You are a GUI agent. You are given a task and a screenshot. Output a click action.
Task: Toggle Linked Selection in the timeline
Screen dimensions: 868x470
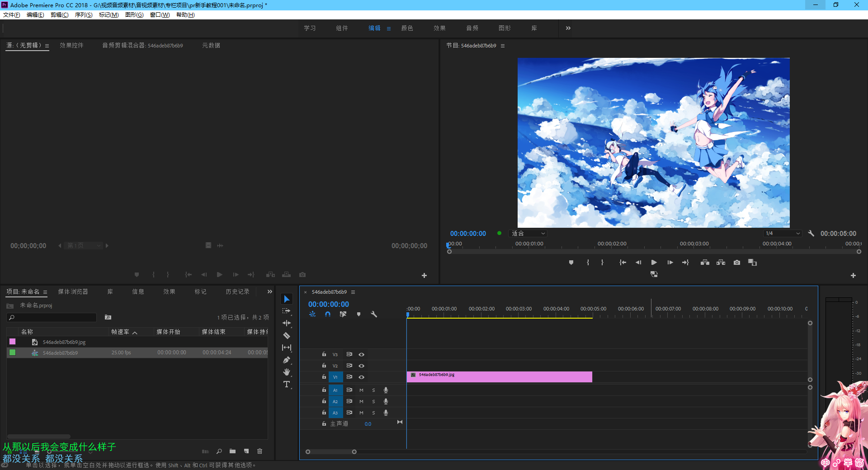tap(343, 314)
